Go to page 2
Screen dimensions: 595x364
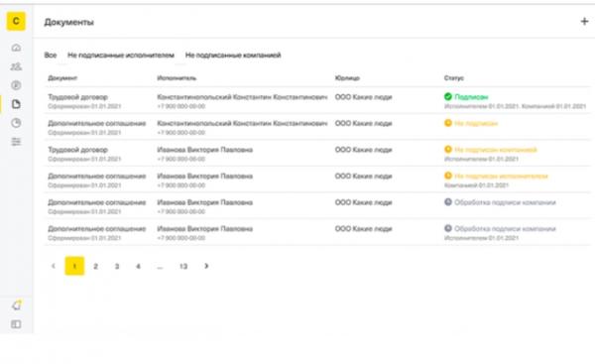[x=95, y=266]
